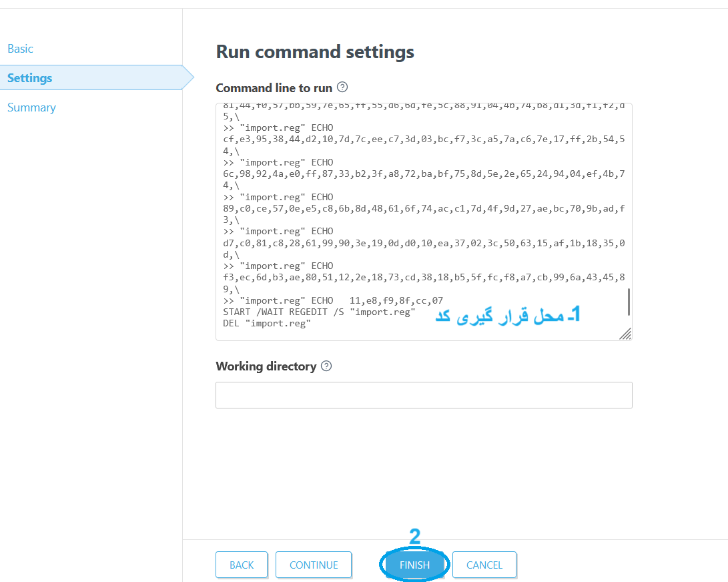
Task: Select the Settings step in the sidebar
Action: [29, 78]
